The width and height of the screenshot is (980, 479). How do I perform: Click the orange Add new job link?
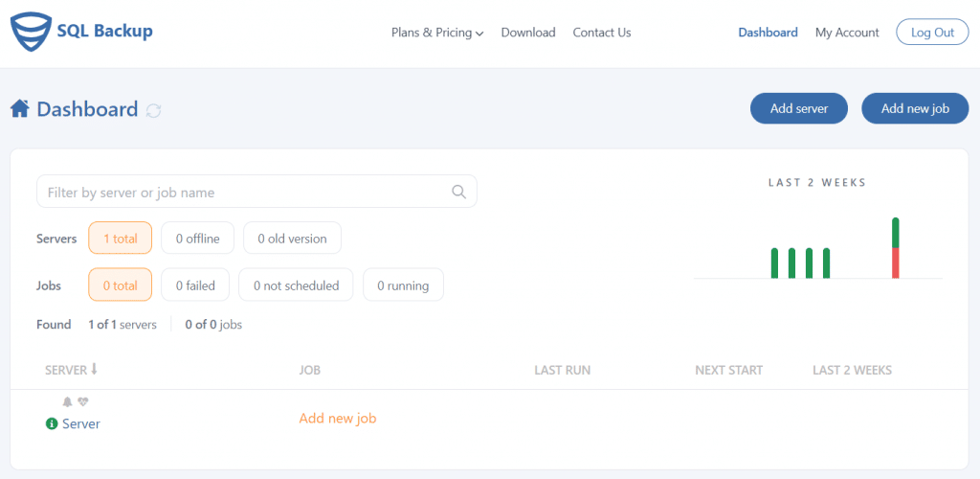point(338,419)
